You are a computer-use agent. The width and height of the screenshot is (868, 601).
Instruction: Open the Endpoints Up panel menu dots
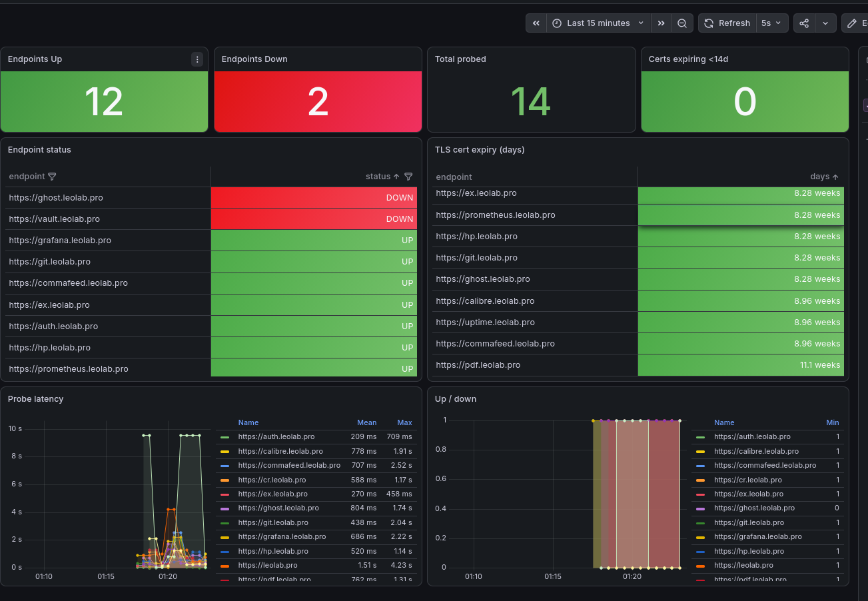tap(197, 59)
